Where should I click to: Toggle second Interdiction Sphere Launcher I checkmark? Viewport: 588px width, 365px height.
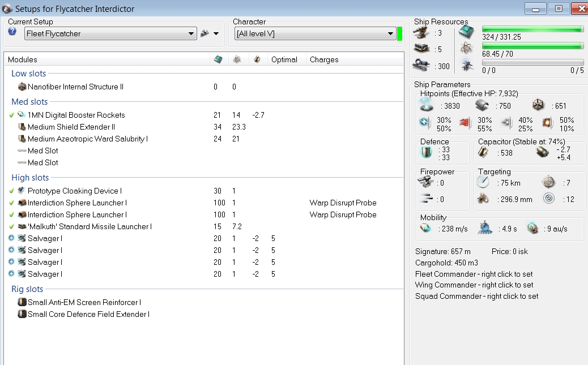pos(11,214)
